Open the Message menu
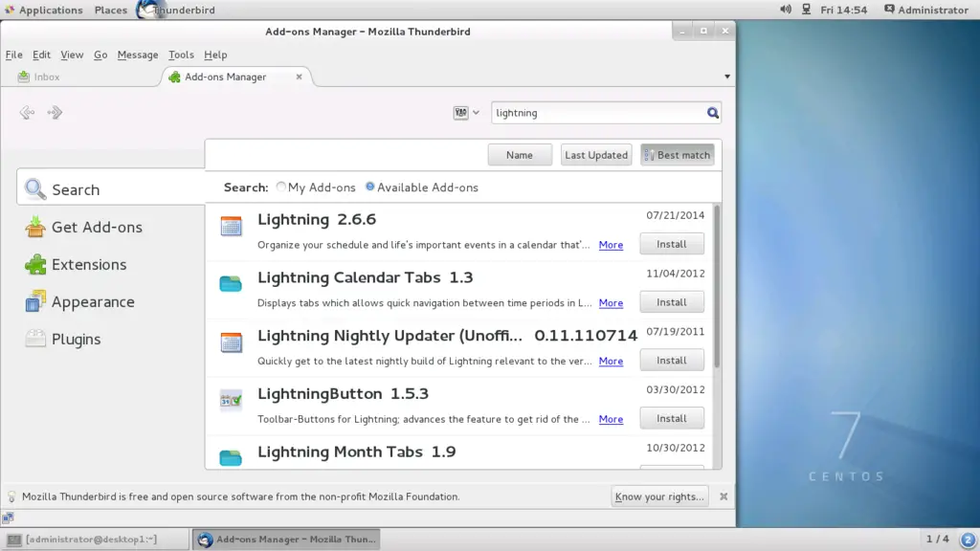980x551 pixels. point(138,55)
